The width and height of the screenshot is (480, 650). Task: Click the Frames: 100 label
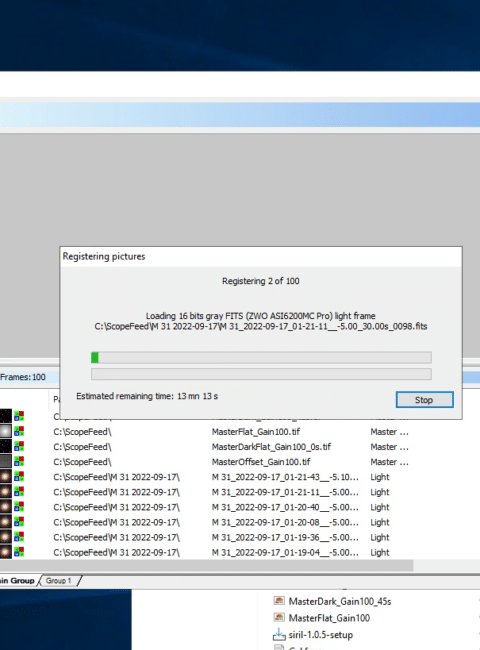click(23, 377)
